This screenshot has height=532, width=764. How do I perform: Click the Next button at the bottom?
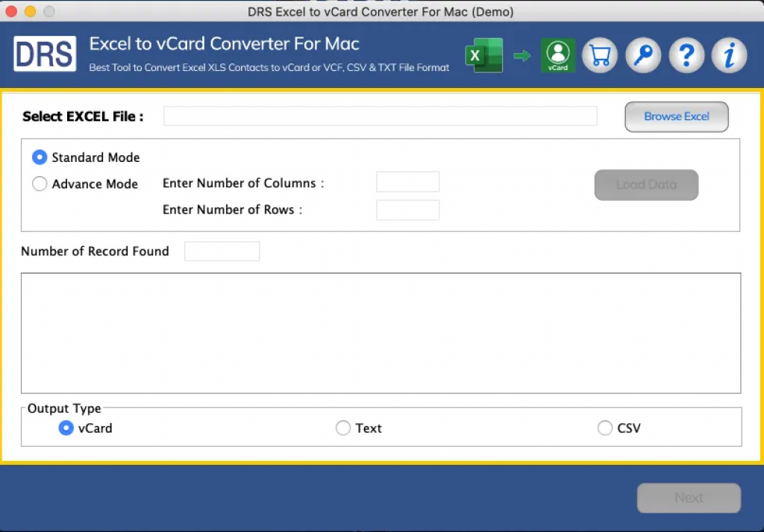(687, 498)
